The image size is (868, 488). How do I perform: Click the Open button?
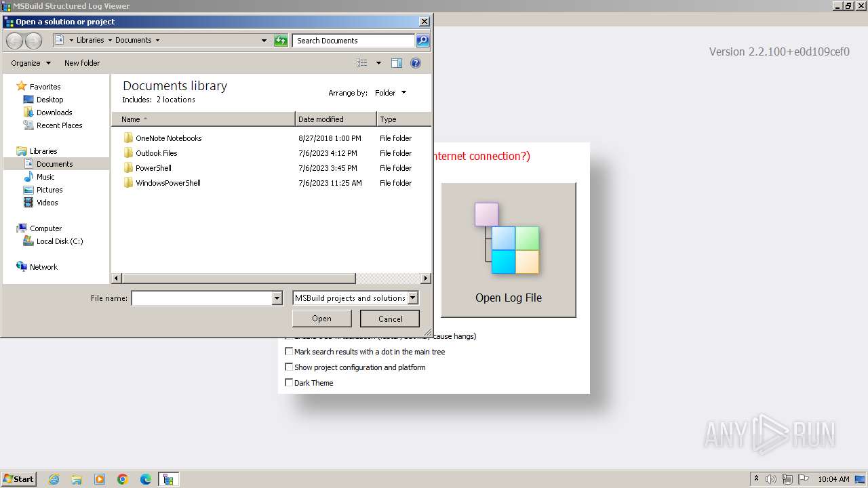pos(321,319)
